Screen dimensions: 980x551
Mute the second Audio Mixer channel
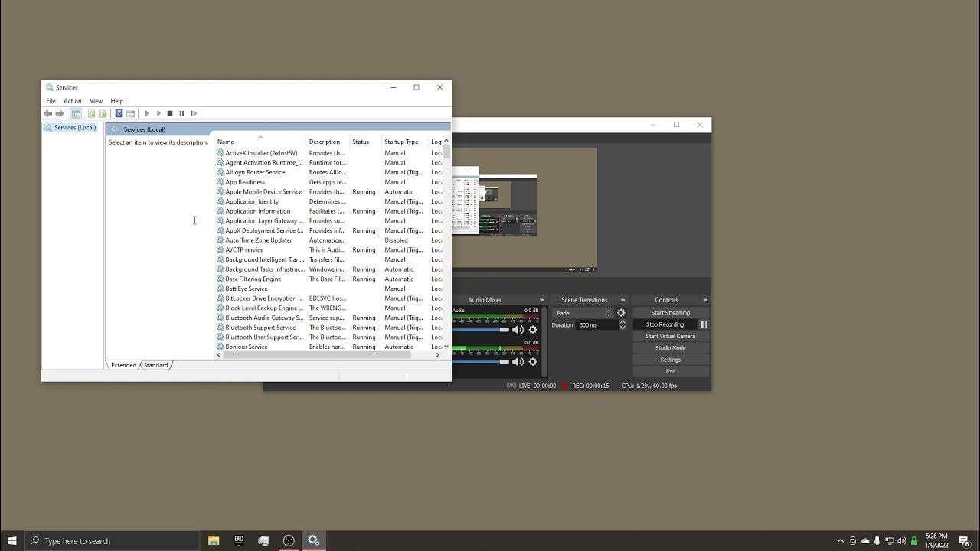518,362
